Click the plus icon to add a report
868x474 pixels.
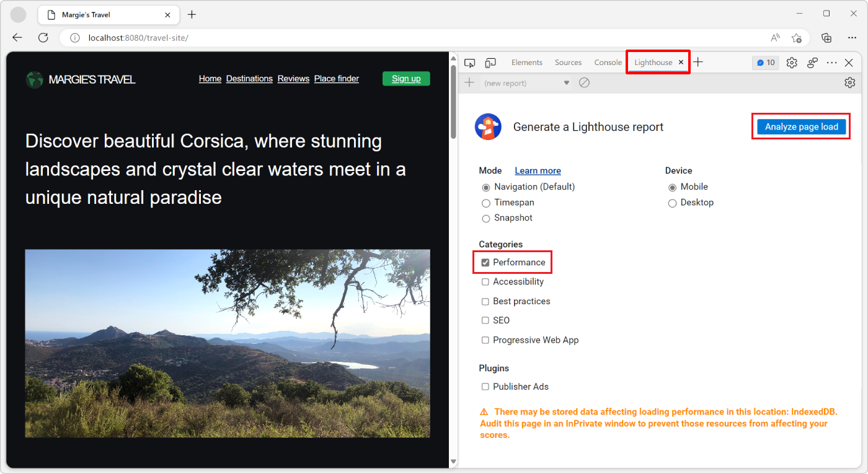470,82
